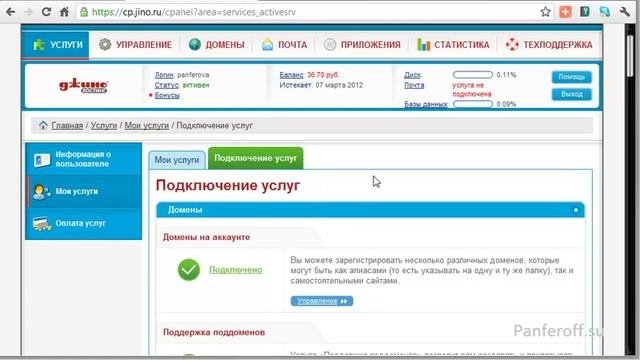Viewport: 640px width, 360px height.
Task: Click the gear icon beside УПРАВЛЕНИЕ
Action: tap(105, 44)
